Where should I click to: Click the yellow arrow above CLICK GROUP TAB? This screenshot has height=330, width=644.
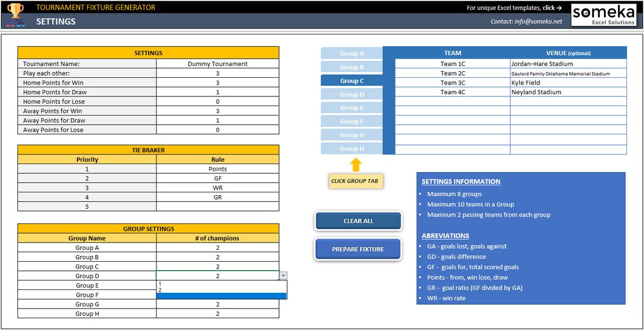tap(355, 164)
